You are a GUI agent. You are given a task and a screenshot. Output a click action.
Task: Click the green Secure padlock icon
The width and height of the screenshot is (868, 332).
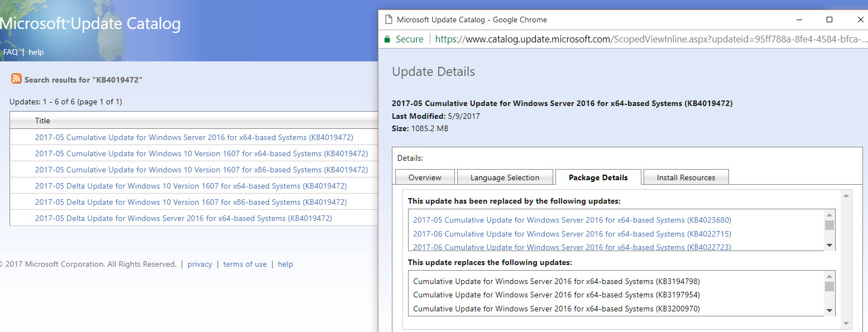point(386,39)
